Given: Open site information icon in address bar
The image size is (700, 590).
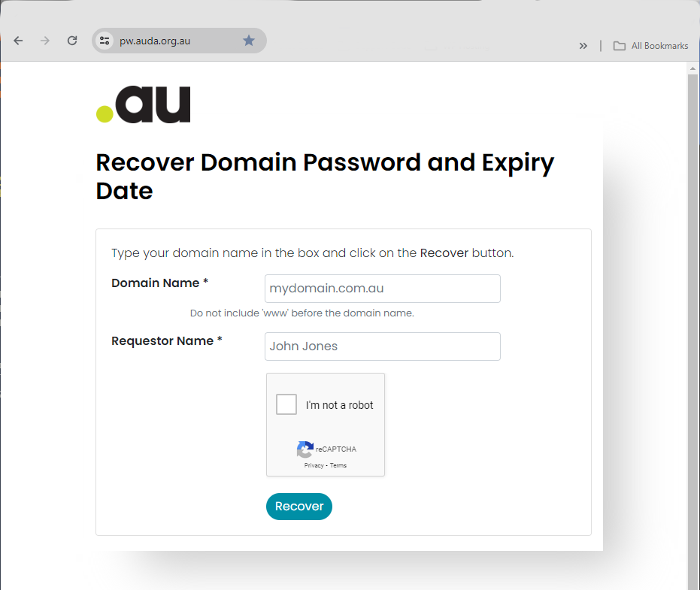Looking at the screenshot, I should [105, 41].
